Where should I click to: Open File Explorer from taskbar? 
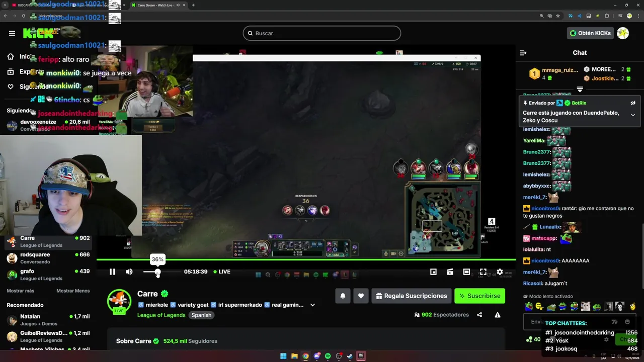pyautogui.click(x=294, y=356)
